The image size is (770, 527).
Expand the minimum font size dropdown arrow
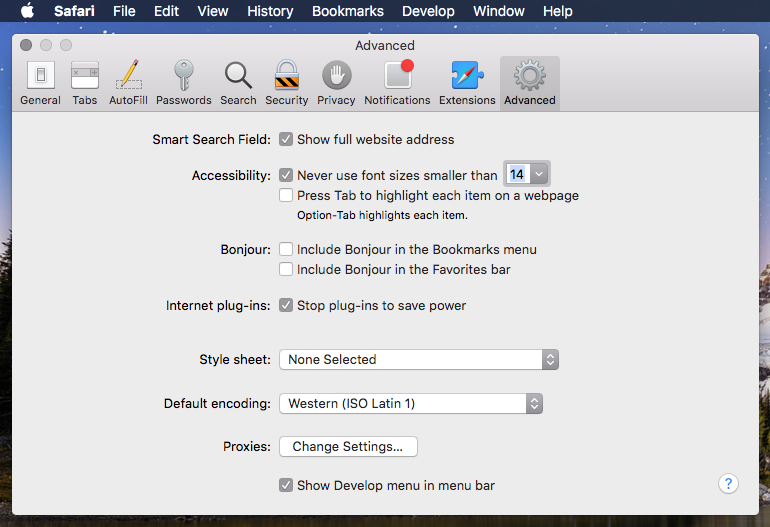(x=539, y=174)
